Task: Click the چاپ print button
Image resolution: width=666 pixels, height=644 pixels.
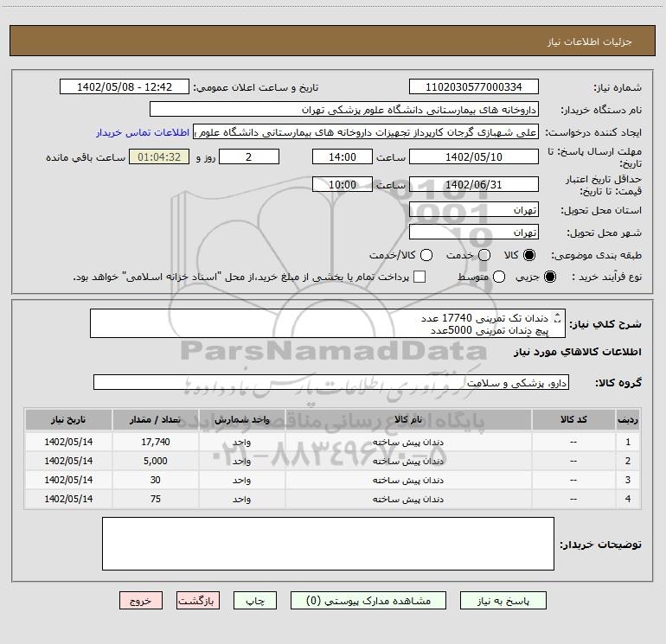Action: 255,601
